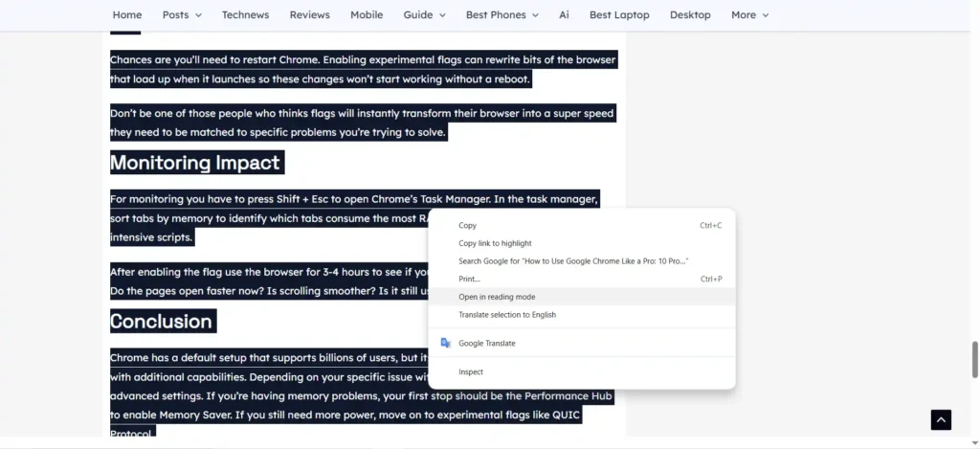
Task: Go to the Home page link
Action: pos(127,15)
